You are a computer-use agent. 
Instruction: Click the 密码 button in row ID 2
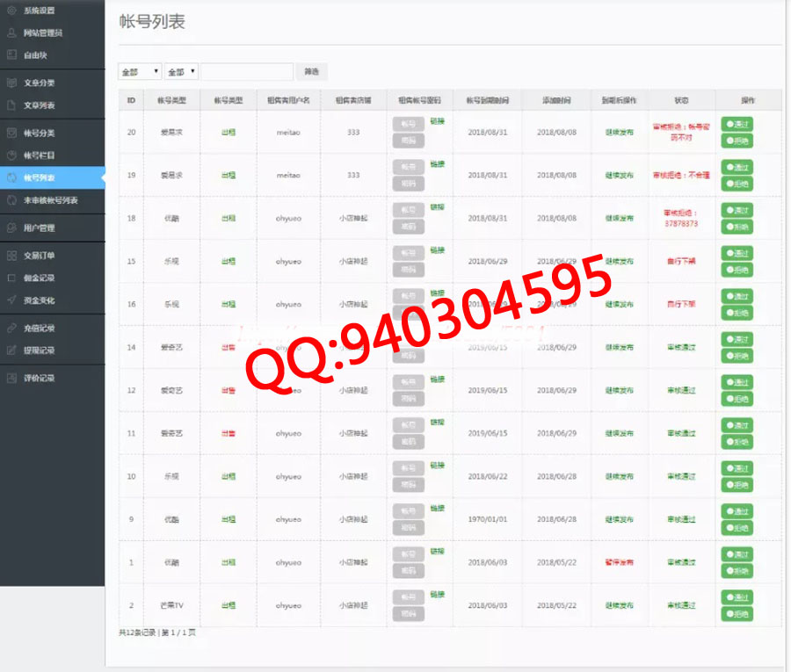(408, 613)
